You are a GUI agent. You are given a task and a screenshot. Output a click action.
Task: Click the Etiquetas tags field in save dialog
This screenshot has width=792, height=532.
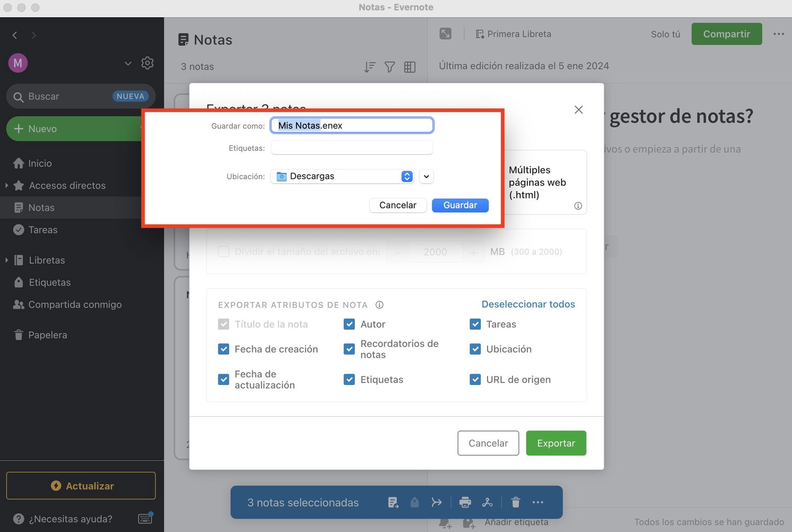(352, 147)
